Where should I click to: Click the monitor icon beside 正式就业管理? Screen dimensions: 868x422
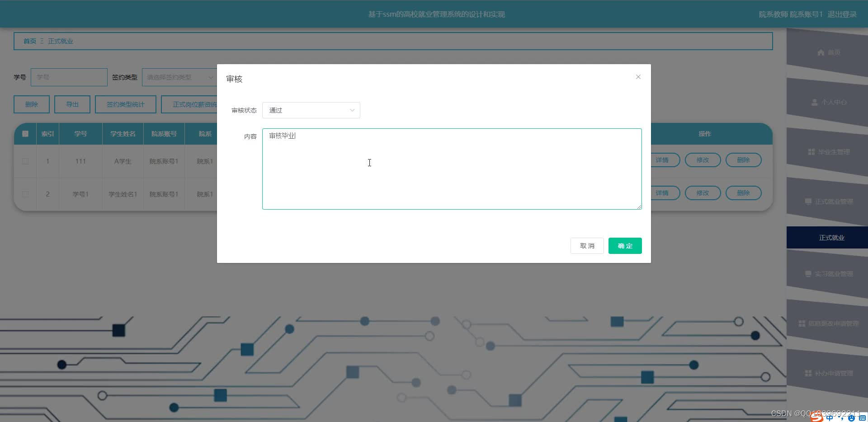click(808, 202)
